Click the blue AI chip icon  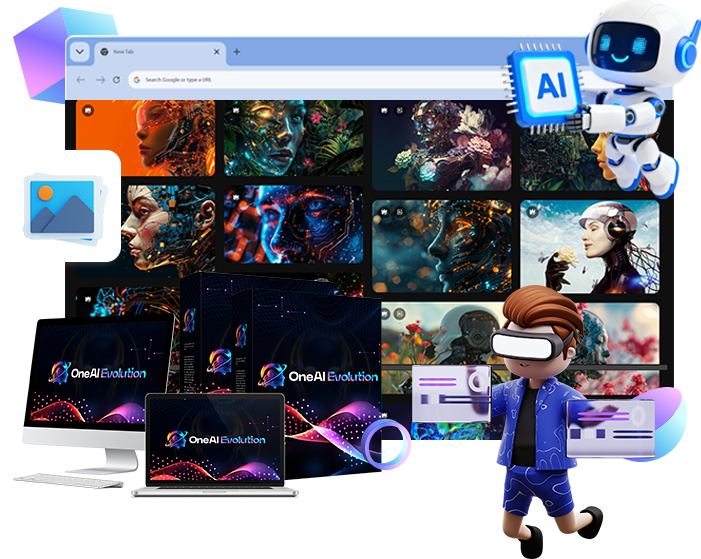(x=550, y=86)
